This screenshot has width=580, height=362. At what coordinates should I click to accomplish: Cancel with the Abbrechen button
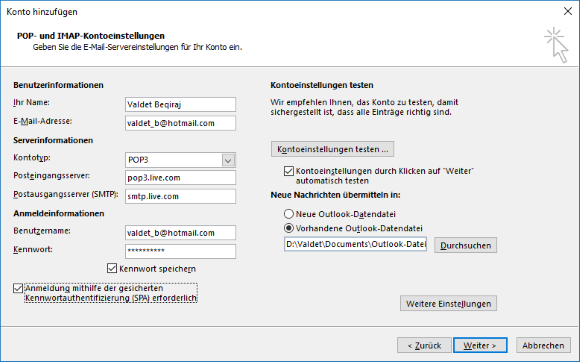[x=543, y=345]
